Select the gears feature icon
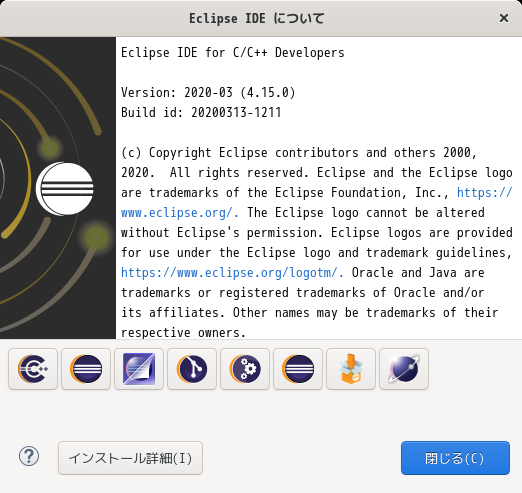Viewport: 522px width, 493px height. (245, 369)
